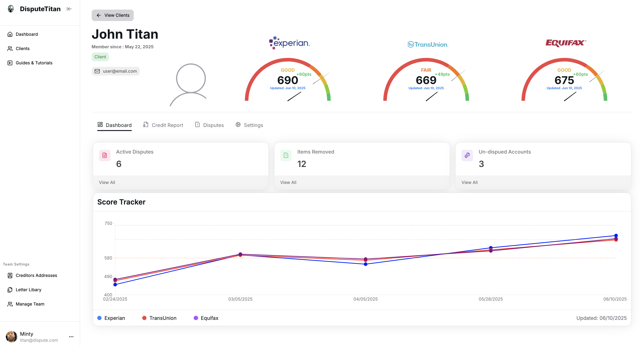Toggle Experian series in chart legend
644x346 pixels.
[111, 318]
